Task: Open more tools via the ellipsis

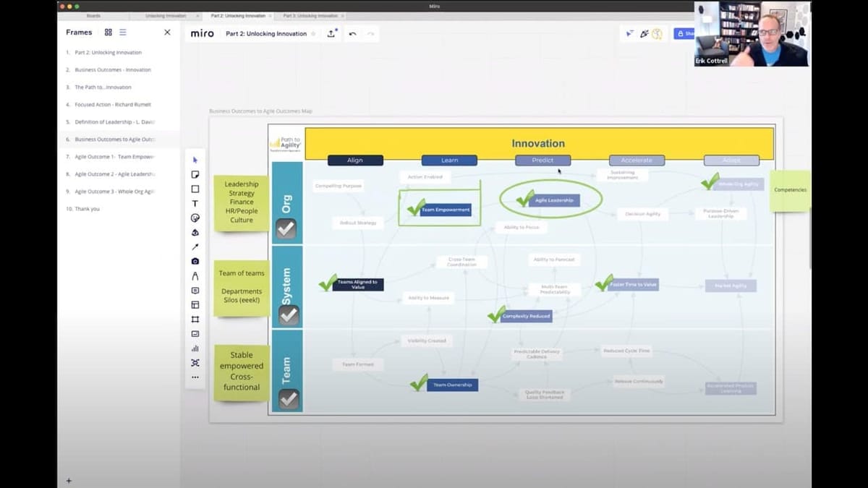Action: (195, 377)
